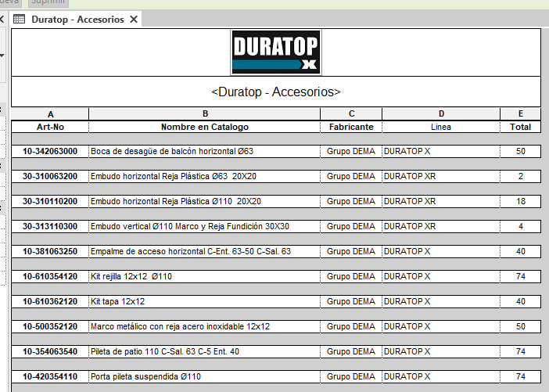
Task: Click the DURATOP X logo image
Action: pyautogui.click(x=276, y=52)
